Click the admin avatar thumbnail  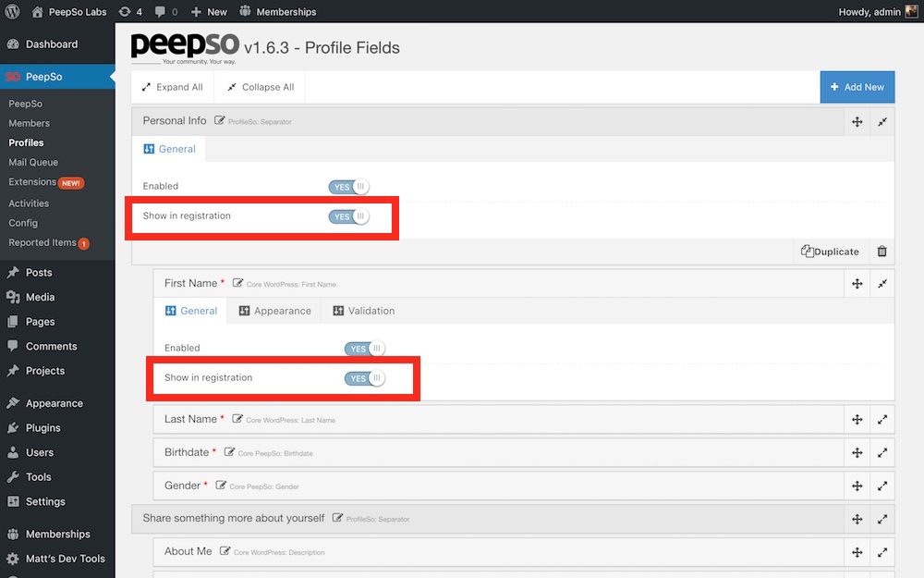click(x=911, y=11)
